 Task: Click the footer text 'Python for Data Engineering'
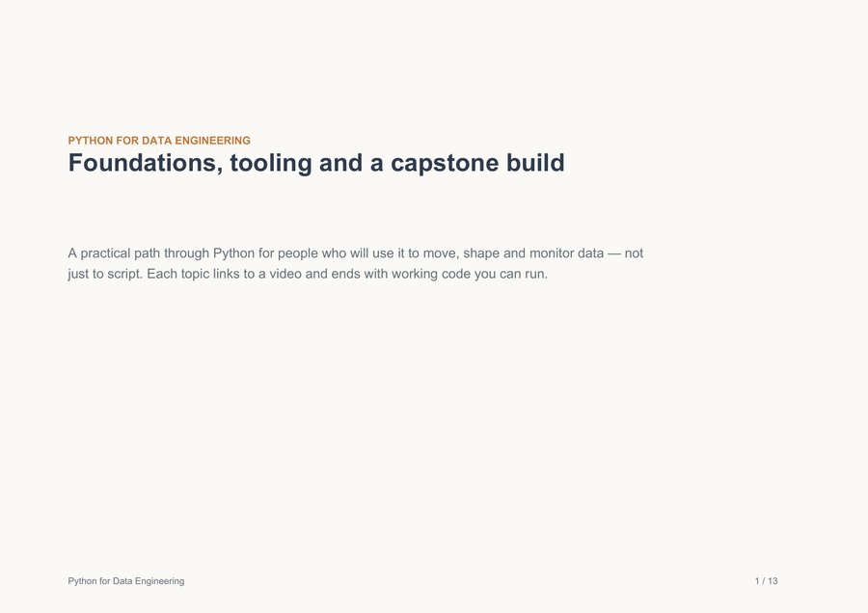[x=126, y=581]
